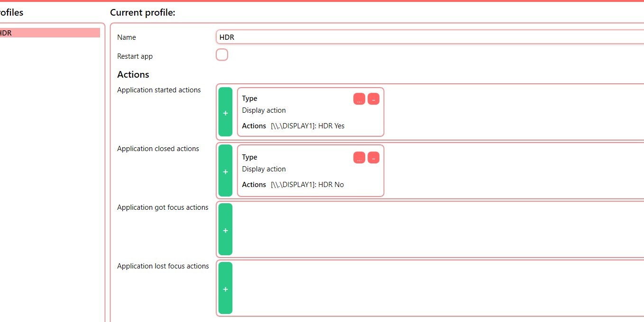Open ellipsis options for HDR Yes action
644x322 pixels.
(x=359, y=99)
